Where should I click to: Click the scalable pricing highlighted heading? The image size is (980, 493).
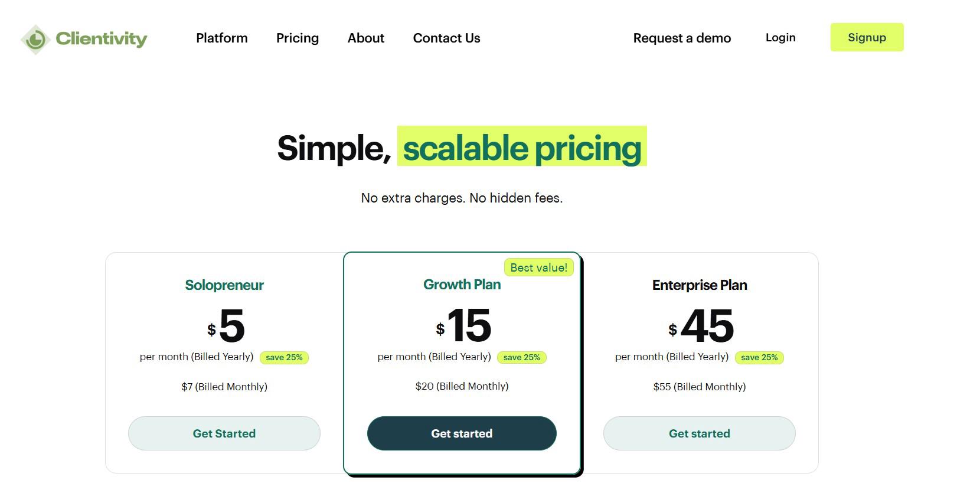[522, 148]
